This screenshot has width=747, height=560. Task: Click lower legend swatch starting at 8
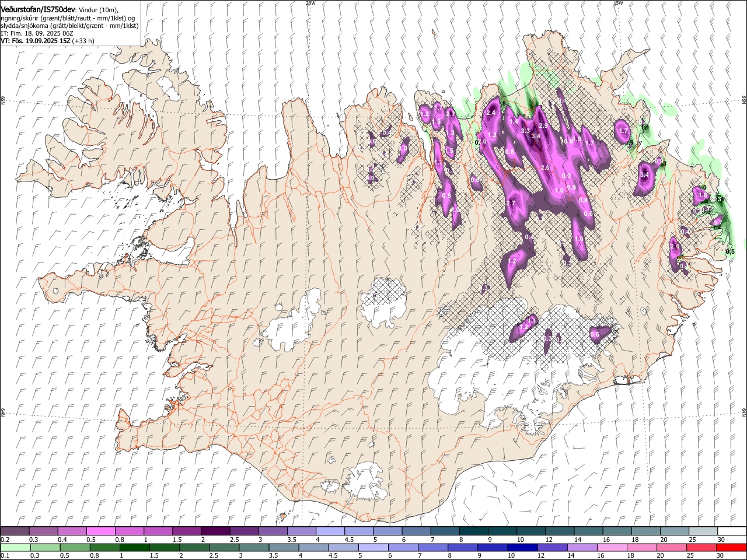click(462, 547)
